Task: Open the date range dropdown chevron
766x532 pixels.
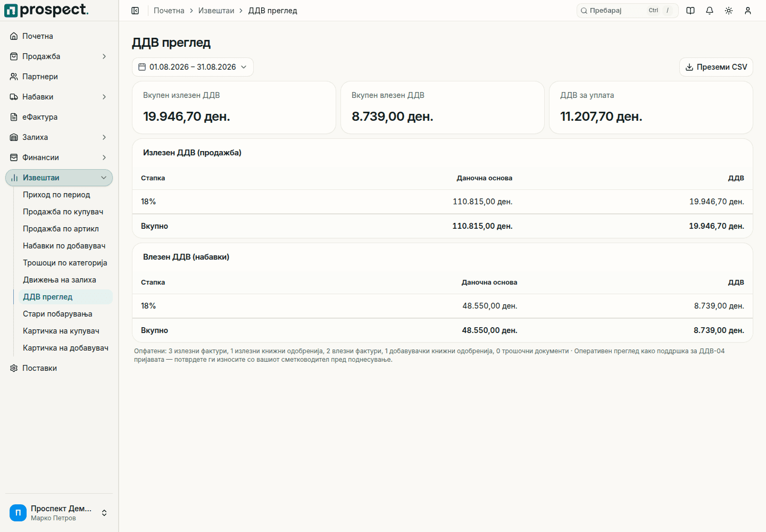Action: (244, 67)
